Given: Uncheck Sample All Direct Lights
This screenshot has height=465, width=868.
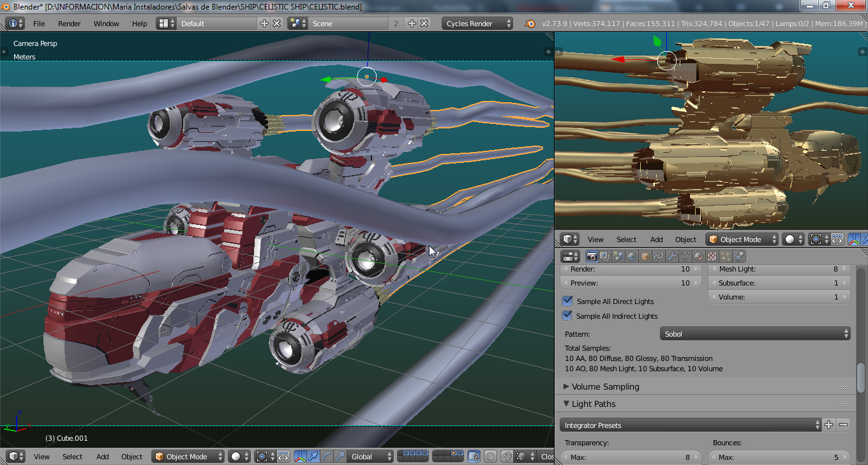Looking at the screenshot, I should [x=567, y=301].
